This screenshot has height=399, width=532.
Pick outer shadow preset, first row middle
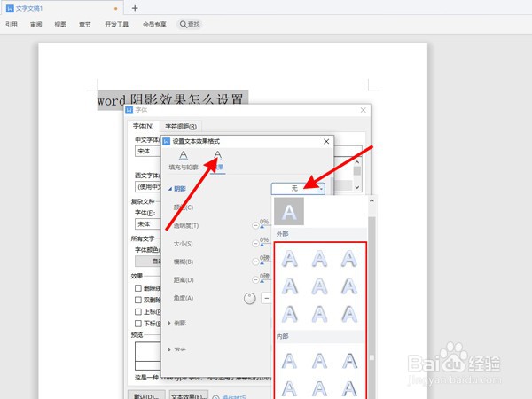[319, 259]
